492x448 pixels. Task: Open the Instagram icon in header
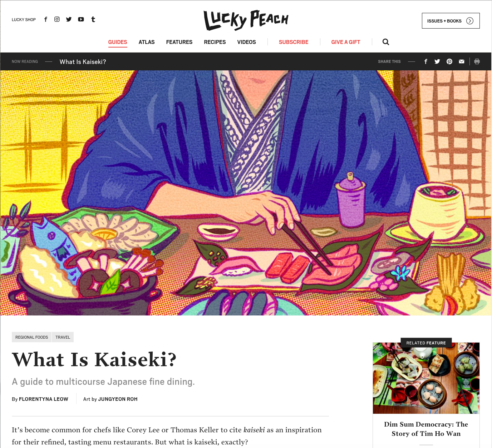(x=57, y=19)
